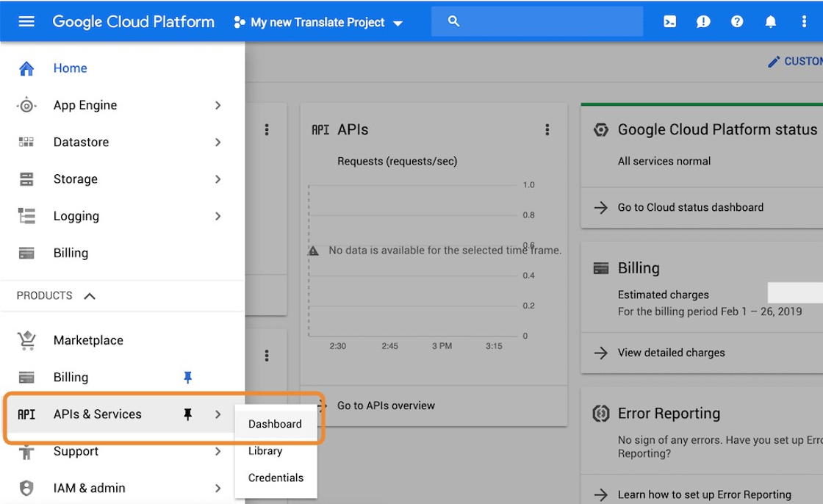Open the My new Translate Project selector
823x504 pixels.
point(319,22)
